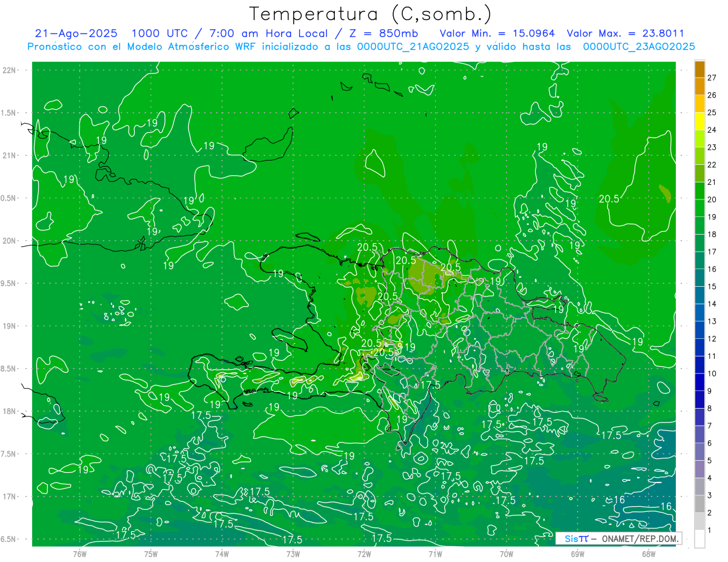Click the 75W longitude label
Screen dimensions: 728x562
point(151,554)
